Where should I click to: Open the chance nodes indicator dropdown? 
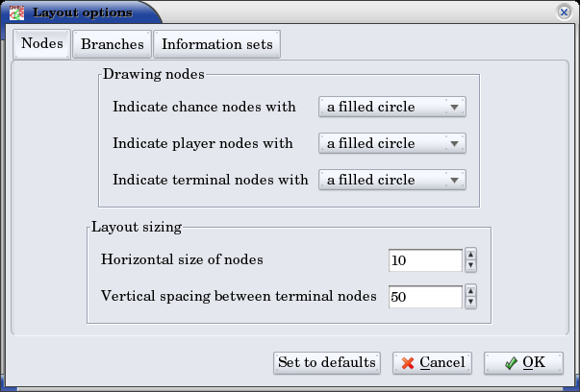391,107
